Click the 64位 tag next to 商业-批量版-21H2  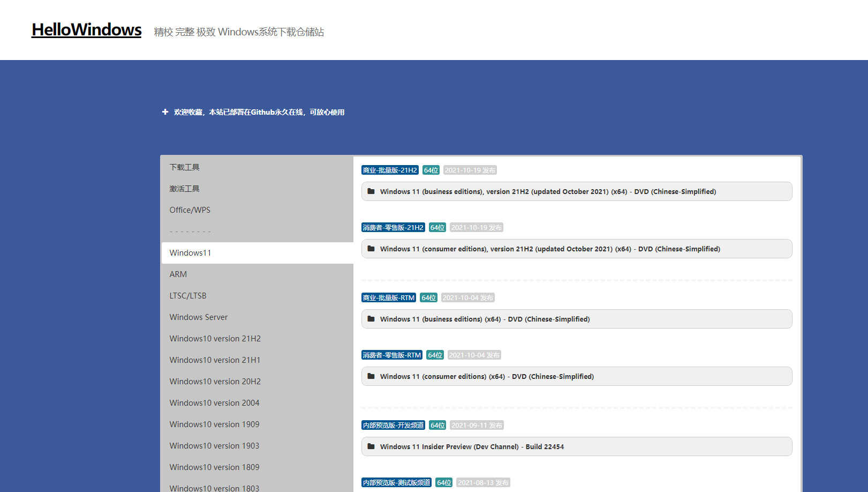431,170
